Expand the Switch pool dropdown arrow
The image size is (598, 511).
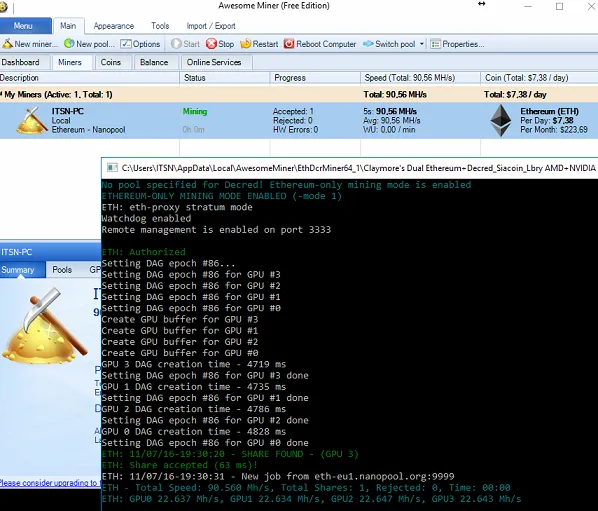point(422,44)
